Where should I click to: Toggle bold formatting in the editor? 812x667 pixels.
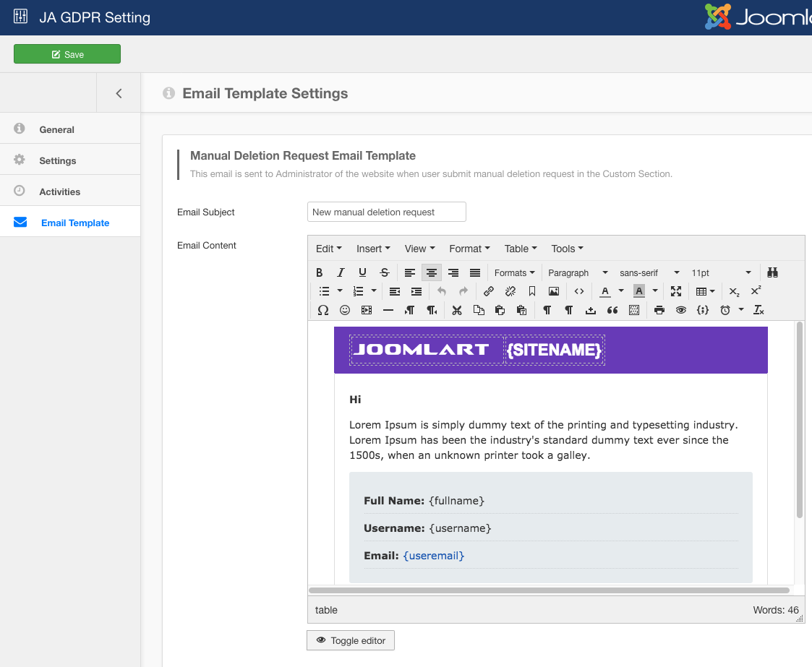pyautogui.click(x=320, y=272)
